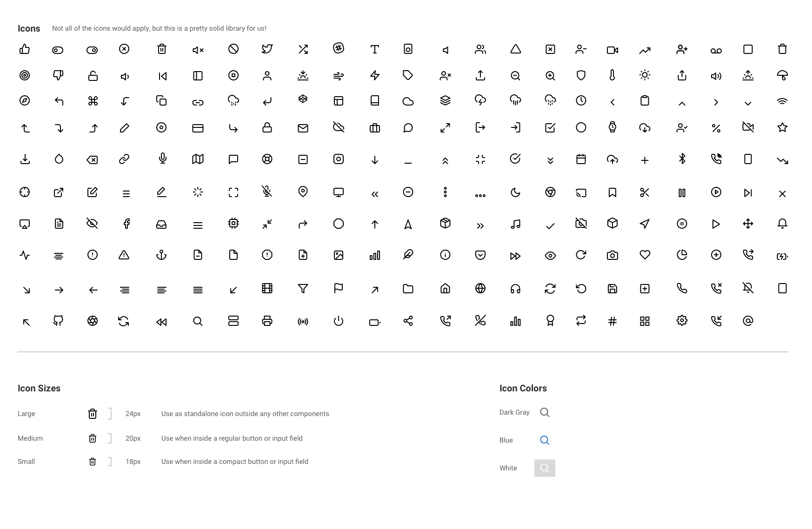Click the Twitter bird icon
The height and width of the screenshot is (529, 812).
coord(267,49)
